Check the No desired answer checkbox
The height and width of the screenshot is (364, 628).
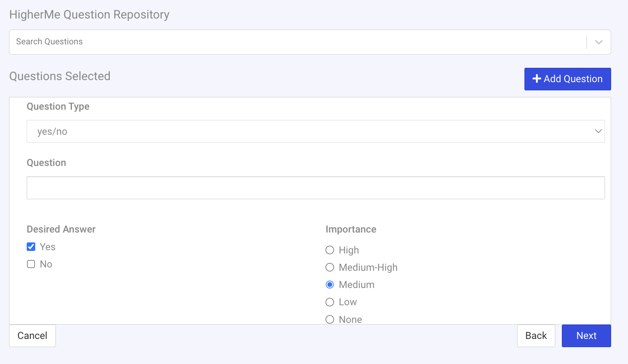coord(31,264)
